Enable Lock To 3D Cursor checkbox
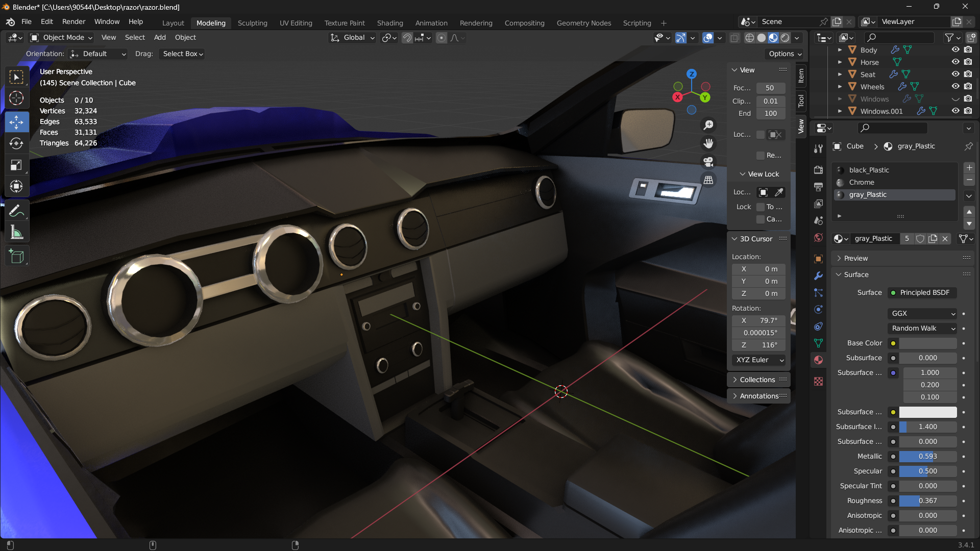The height and width of the screenshot is (551, 980). [761, 207]
